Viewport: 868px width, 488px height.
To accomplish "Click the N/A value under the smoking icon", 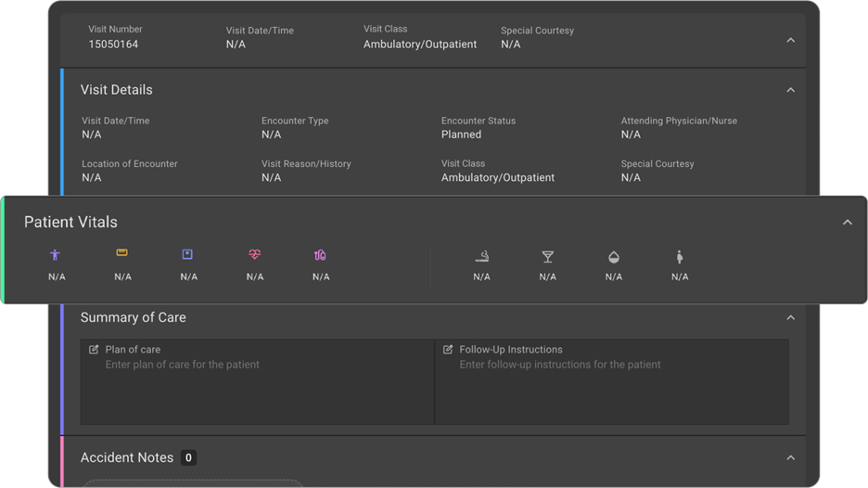I will click(x=481, y=277).
